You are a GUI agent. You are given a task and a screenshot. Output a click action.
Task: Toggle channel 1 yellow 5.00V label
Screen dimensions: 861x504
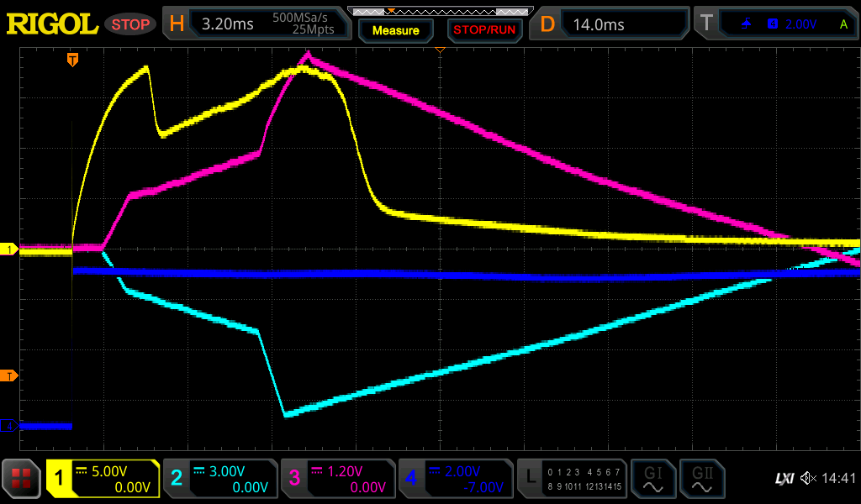pyautogui.click(x=103, y=479)
